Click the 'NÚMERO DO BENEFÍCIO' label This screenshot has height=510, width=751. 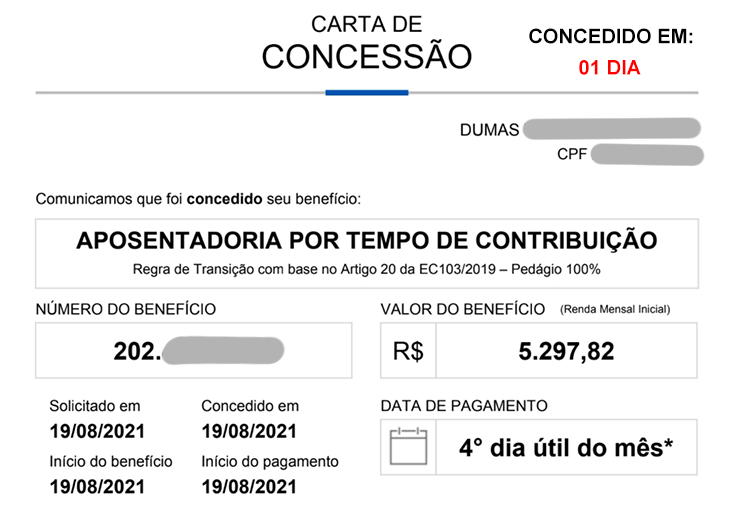pyautogui.click(x=126, y=310)
